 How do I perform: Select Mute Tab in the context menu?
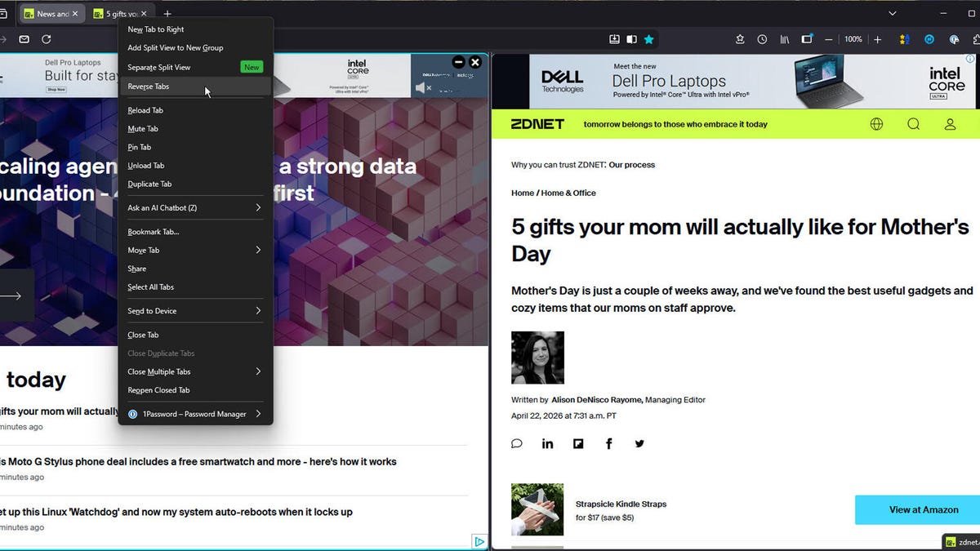coord(144,128)
